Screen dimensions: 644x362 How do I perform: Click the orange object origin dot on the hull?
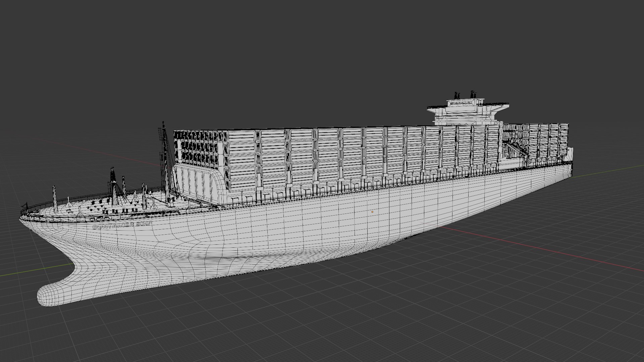tap(372, 212)
